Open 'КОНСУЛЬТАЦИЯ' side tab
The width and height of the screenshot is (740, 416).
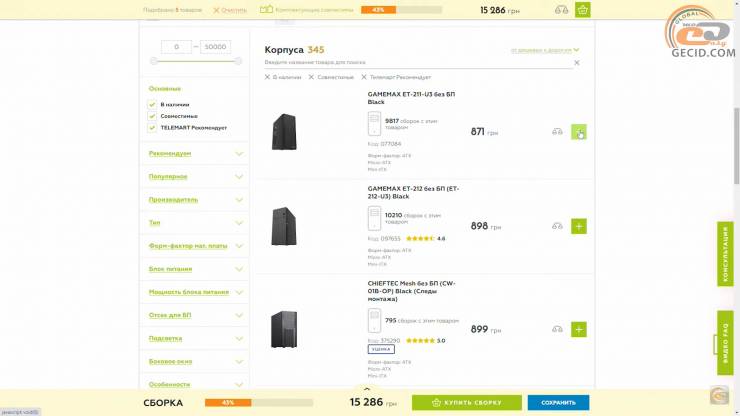(725, 254)
